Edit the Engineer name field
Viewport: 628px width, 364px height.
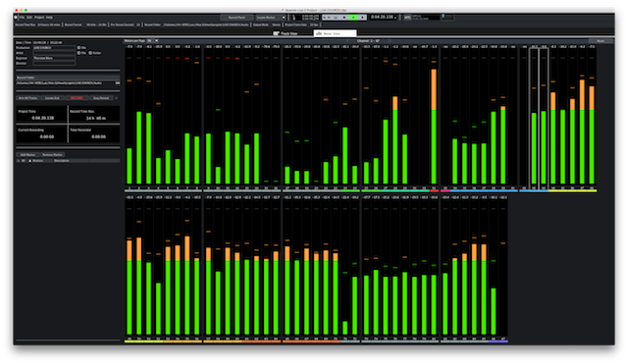pos(54,58)
